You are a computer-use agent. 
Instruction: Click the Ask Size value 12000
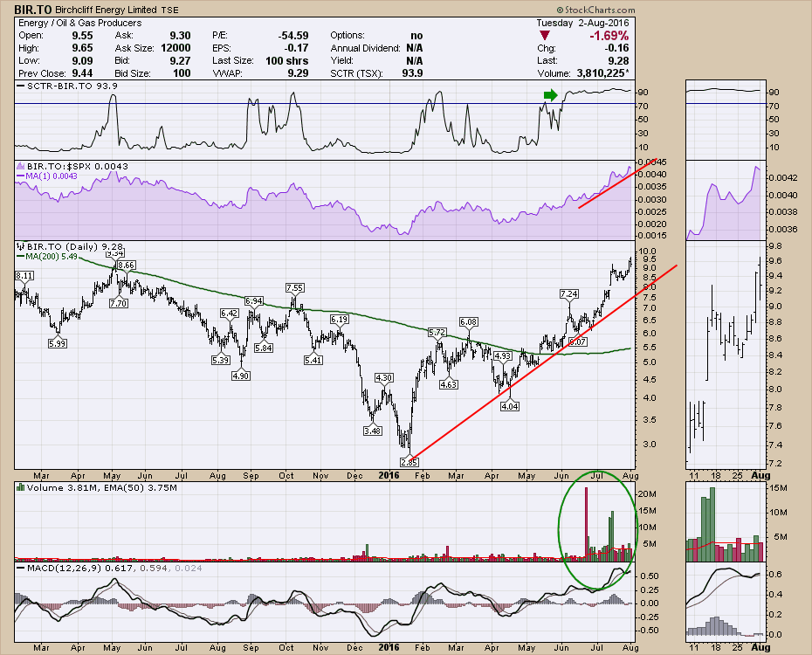coord(175,48)
